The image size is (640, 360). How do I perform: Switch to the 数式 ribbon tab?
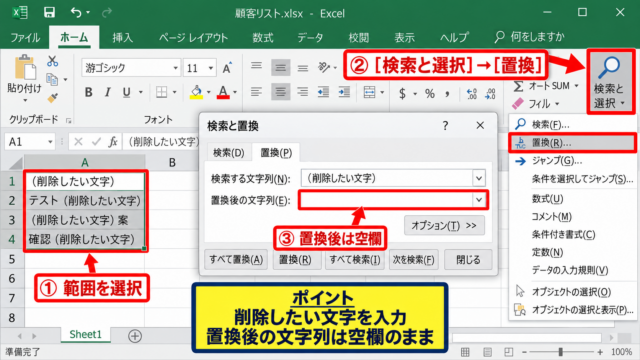(x=262, y=38)
